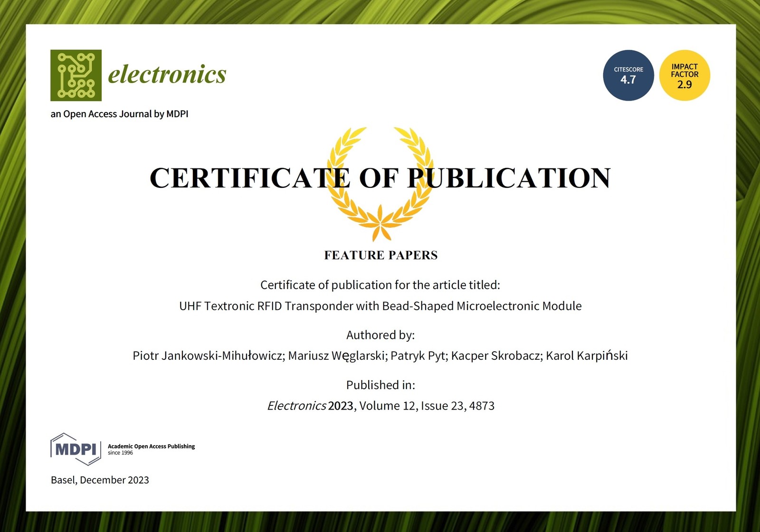
Task: Click author name Mariusz Węglarski
Action: click(x=337, y=356)
